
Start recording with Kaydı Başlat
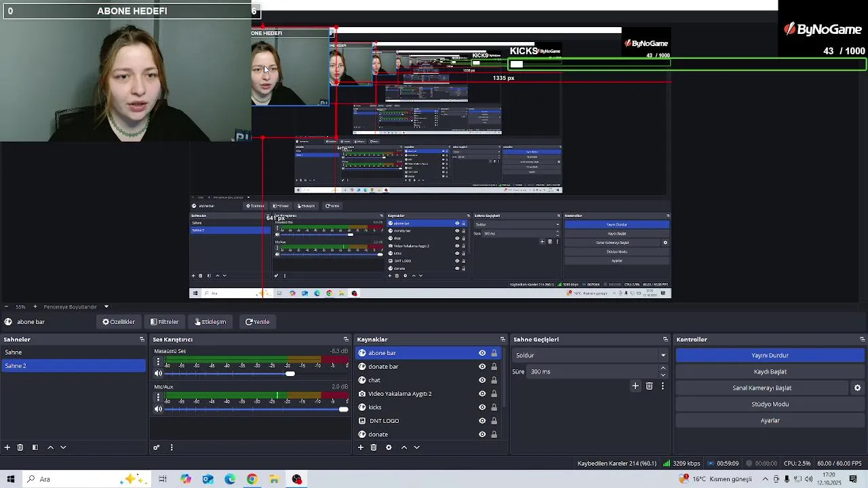click(770, 371)
